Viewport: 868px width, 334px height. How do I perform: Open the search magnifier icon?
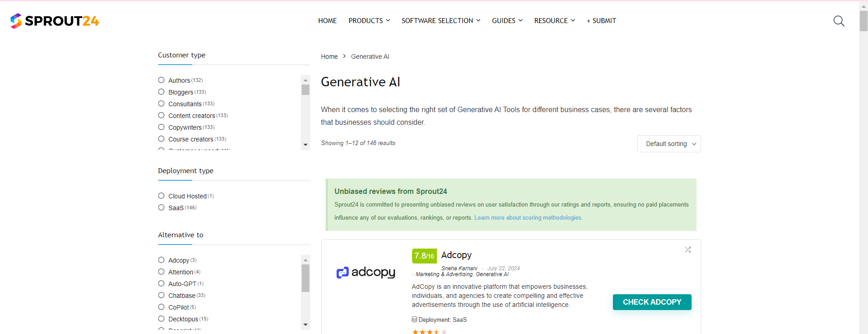pyautogui.click(x=839, y=21)
